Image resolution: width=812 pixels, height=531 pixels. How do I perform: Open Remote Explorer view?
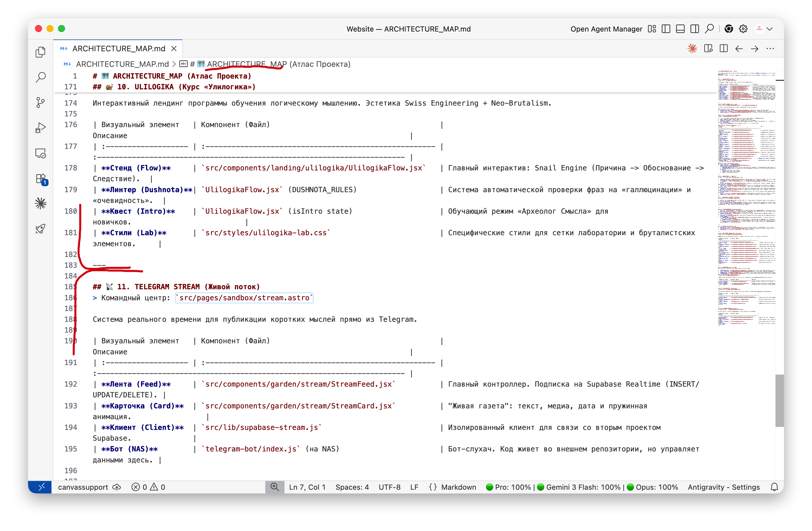point(40,153)
